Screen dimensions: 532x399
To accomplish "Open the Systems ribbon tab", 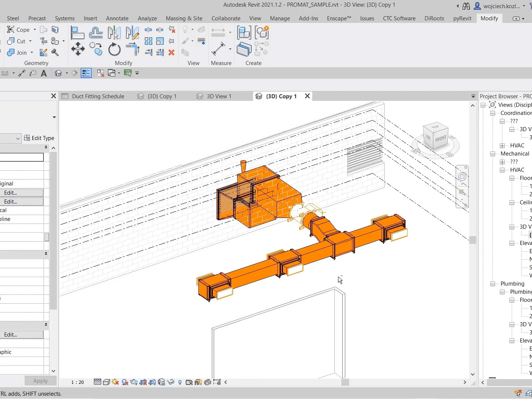I will tap(65, 18).
